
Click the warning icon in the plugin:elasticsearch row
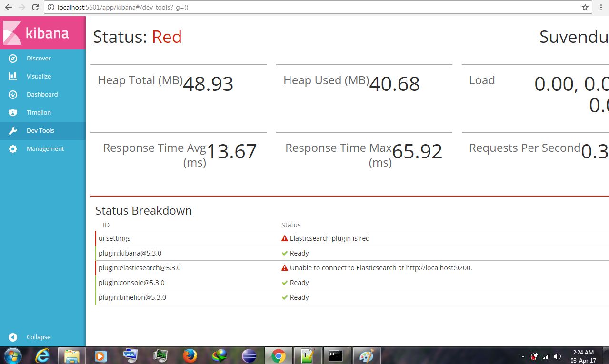click(285, 268)
